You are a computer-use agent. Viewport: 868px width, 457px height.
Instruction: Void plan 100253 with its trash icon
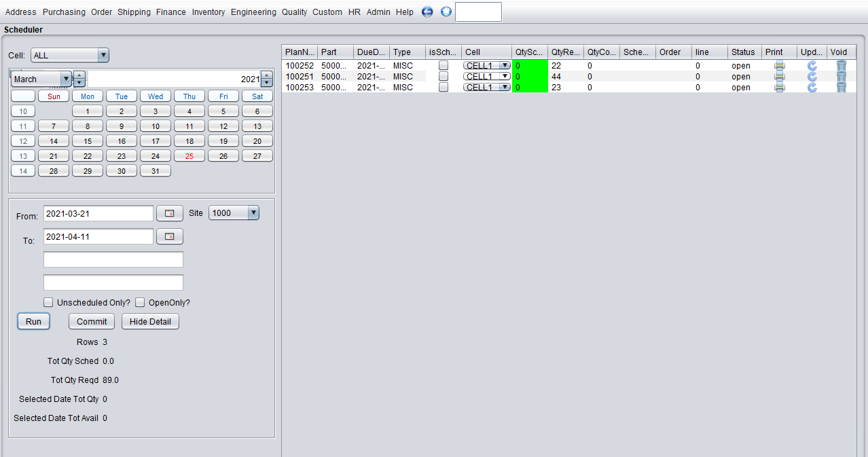[842, 88]
